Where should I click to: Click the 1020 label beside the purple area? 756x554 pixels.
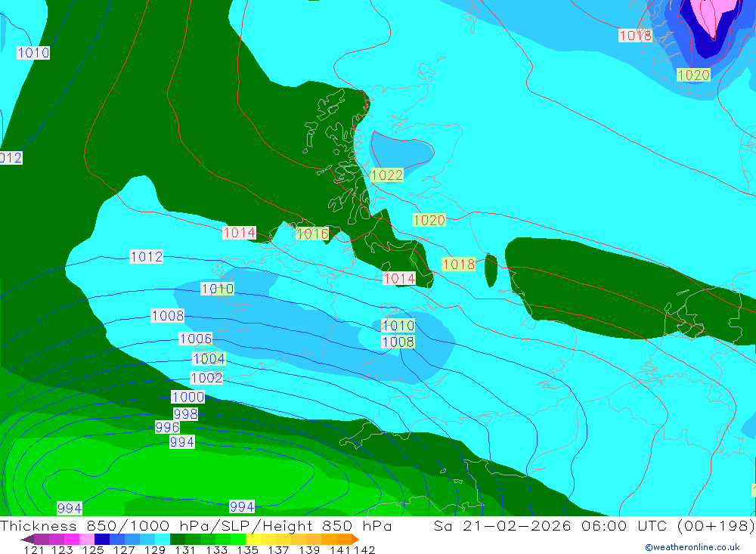click(x=693, y=75)
